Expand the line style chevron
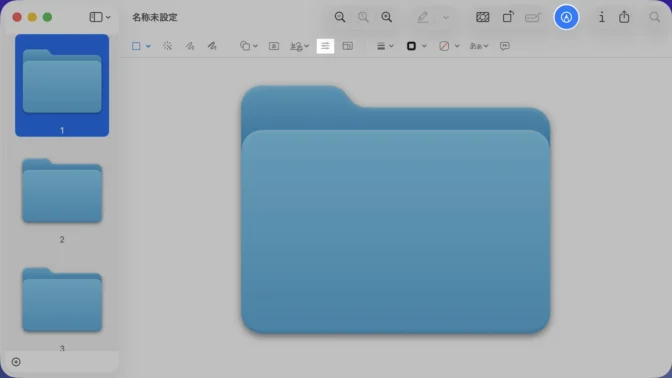The image size is (672, 378). point(391,46)
